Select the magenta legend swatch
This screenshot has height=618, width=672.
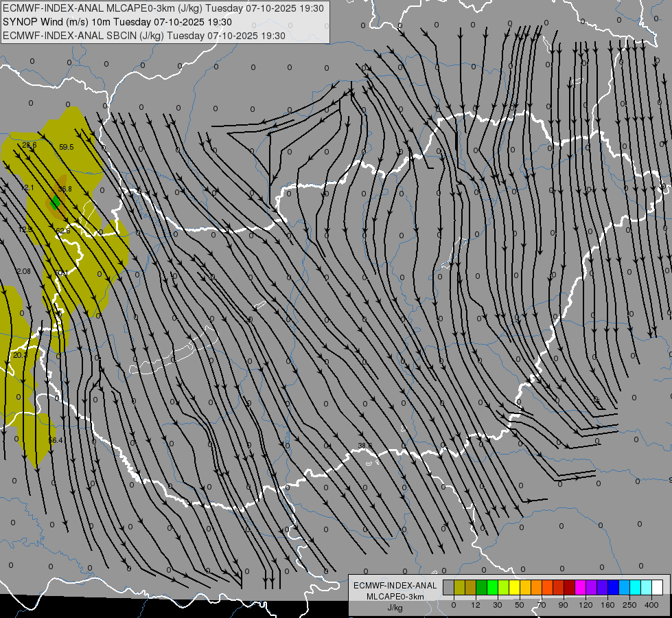581,587
